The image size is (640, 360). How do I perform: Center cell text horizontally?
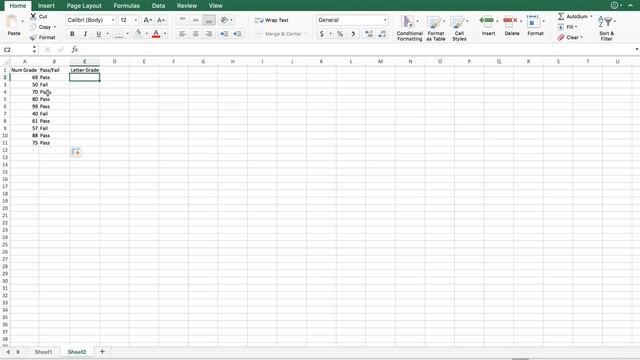point(196,34)
